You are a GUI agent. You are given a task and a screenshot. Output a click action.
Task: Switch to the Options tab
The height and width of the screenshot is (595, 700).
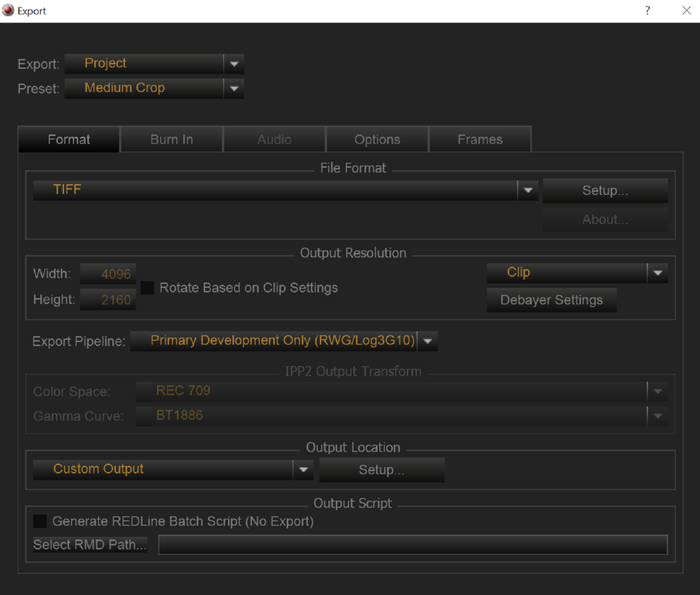tap(377, 139)
